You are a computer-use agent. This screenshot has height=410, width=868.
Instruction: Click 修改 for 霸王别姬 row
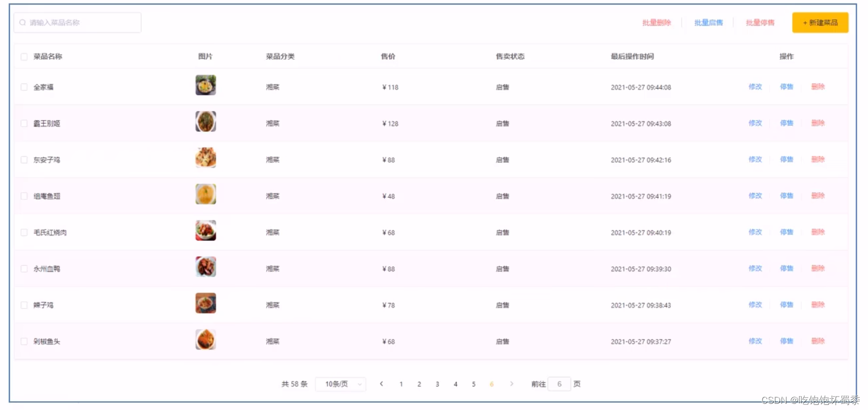755,123
